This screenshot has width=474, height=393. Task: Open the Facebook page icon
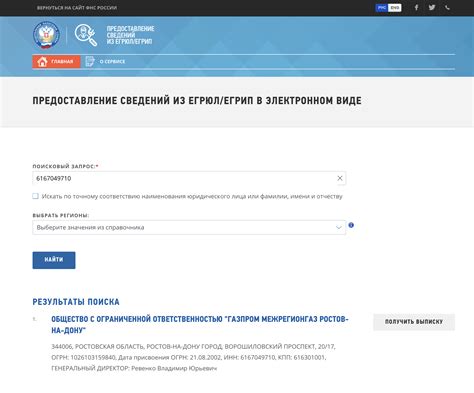click(x=416, y=7)
